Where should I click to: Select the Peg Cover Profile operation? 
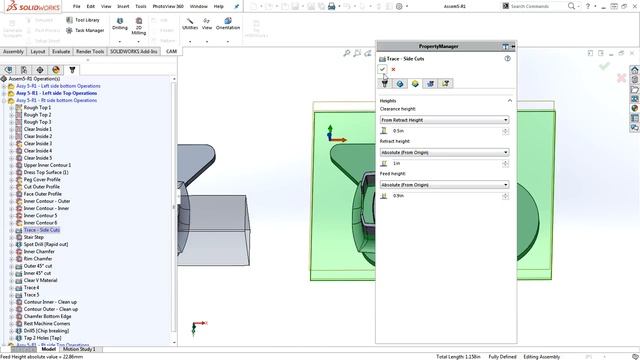coord(42,180)
